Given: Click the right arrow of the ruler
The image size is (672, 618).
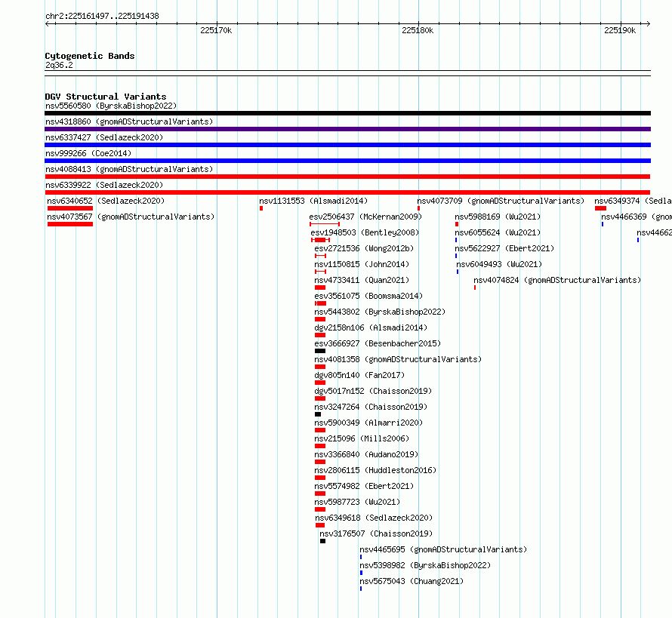Looking at the screenshot, I should tap(649, 24).
